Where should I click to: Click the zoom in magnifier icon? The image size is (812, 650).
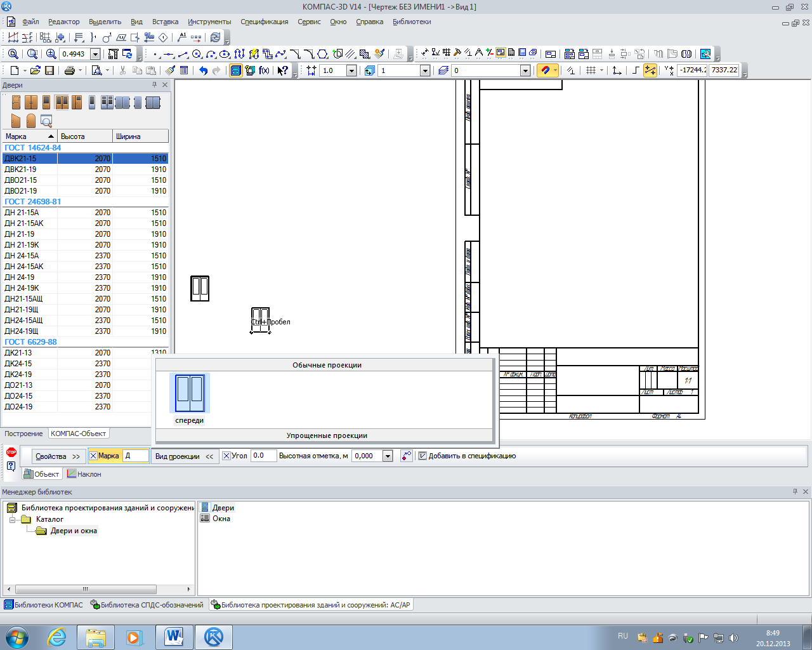[x=51, y=54]
